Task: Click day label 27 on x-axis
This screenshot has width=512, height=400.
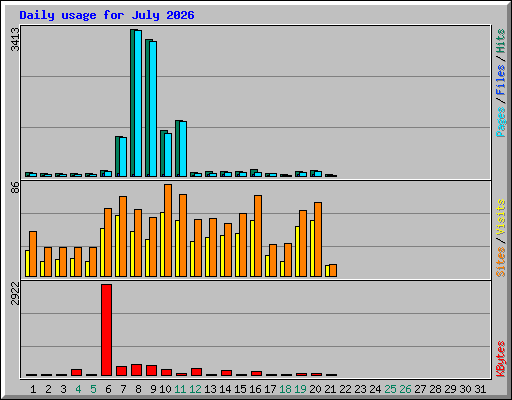Action: 420,389
